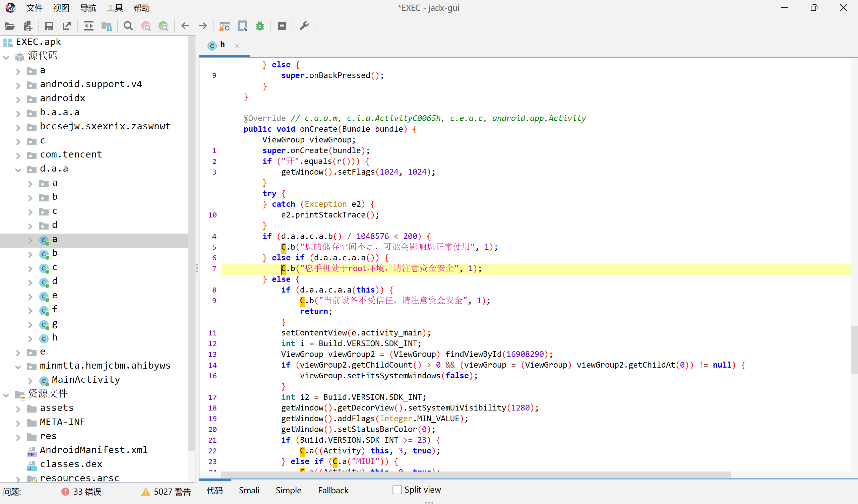Click the Open file folder icon
Image resolution: width=858 pixels, height=504 pixels.
[10, 26]
